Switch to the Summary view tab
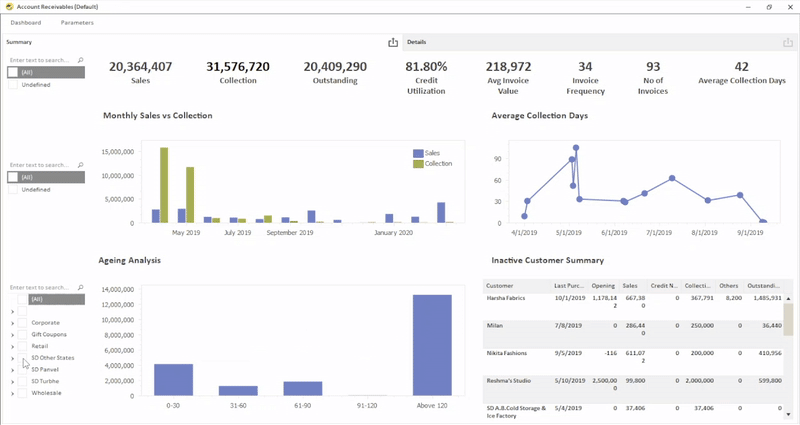This screenshot has width=800, height=425. [19, 42]
